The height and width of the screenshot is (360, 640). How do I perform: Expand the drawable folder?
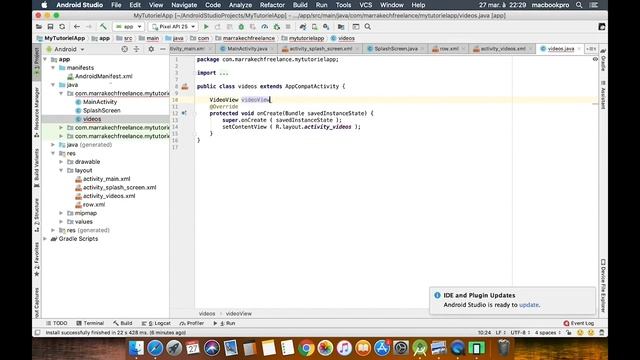click(x=61, y=162)
